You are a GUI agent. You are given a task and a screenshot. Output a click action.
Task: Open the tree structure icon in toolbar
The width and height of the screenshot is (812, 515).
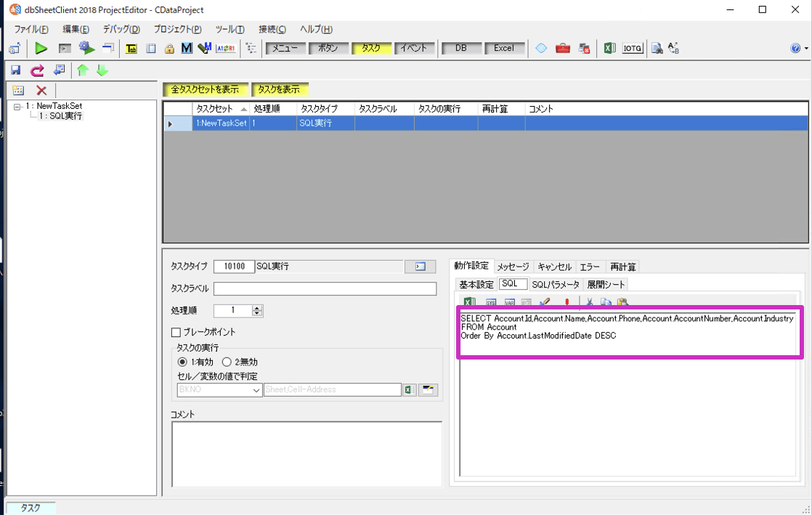tap(251, 48)
